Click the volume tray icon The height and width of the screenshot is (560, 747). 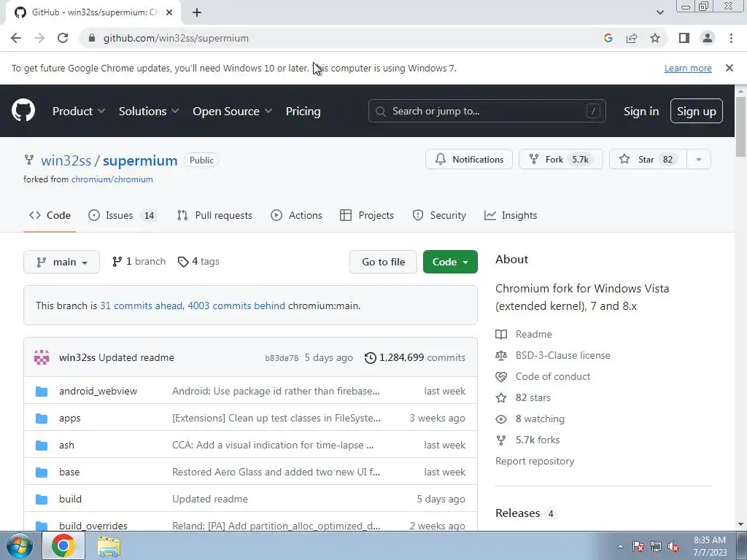[x=673, y=547]
